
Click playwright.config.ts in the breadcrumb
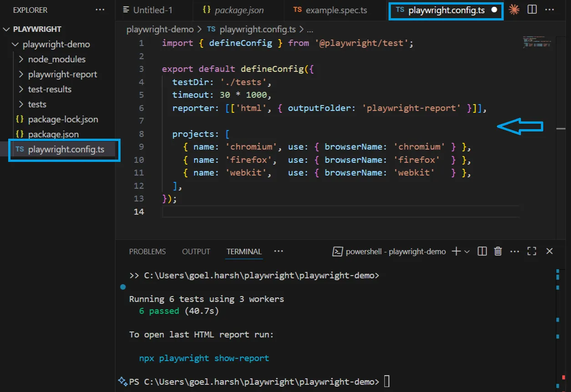coord(258,30)
